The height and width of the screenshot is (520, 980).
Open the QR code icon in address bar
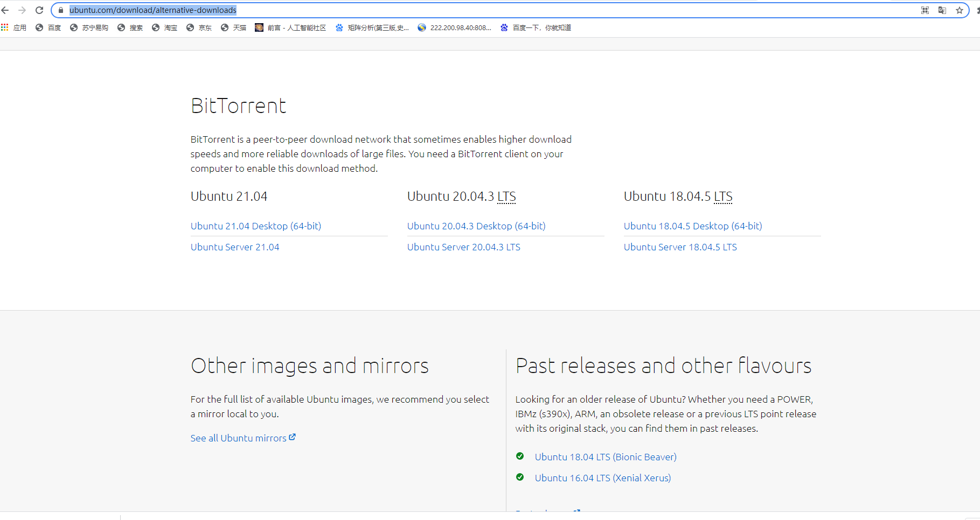pyautogui.click(x=925, y=10)
